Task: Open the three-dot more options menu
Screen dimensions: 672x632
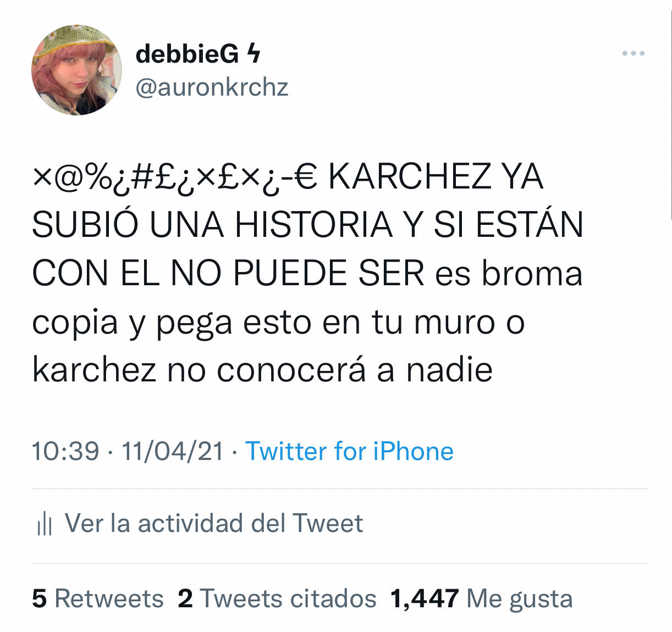Action: 633,54
